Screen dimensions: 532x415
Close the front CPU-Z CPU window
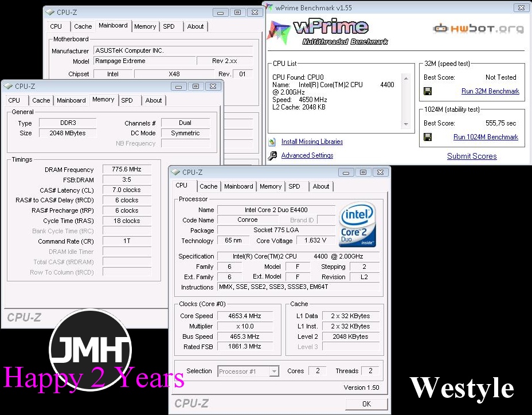tap(380, 173)
